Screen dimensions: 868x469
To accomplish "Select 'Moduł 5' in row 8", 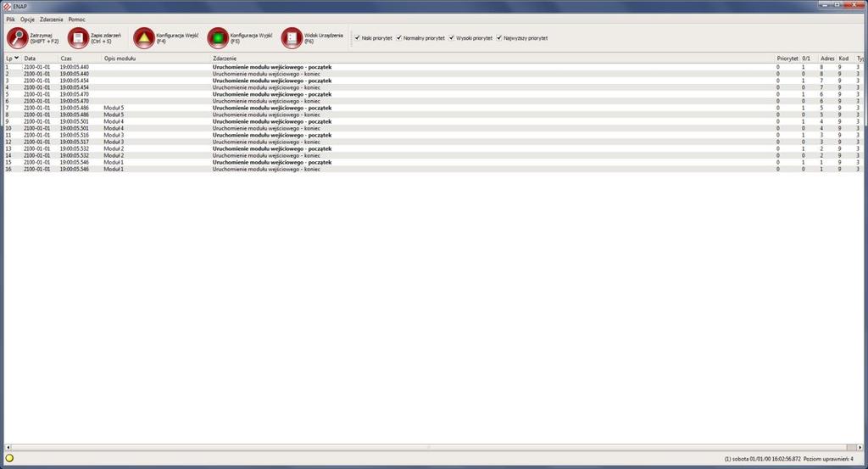I will (x=114, y=114).
